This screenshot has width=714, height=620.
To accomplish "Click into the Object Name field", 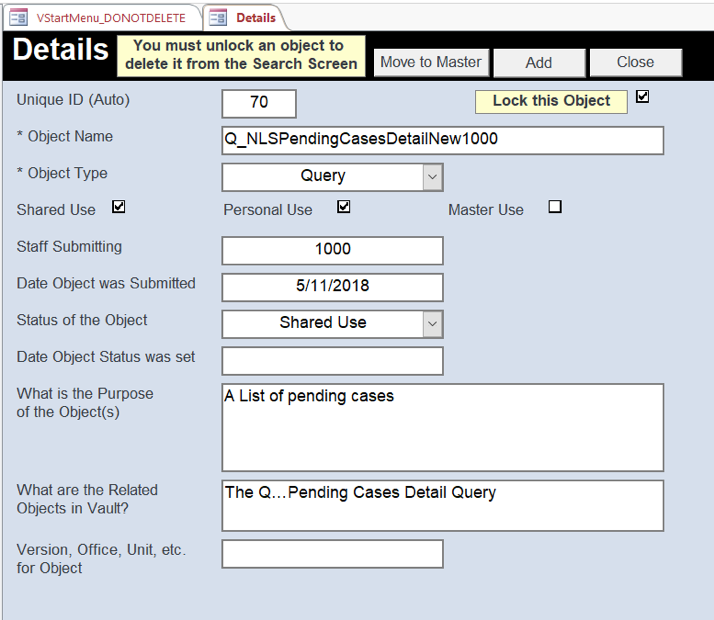I will pos(442,140).
